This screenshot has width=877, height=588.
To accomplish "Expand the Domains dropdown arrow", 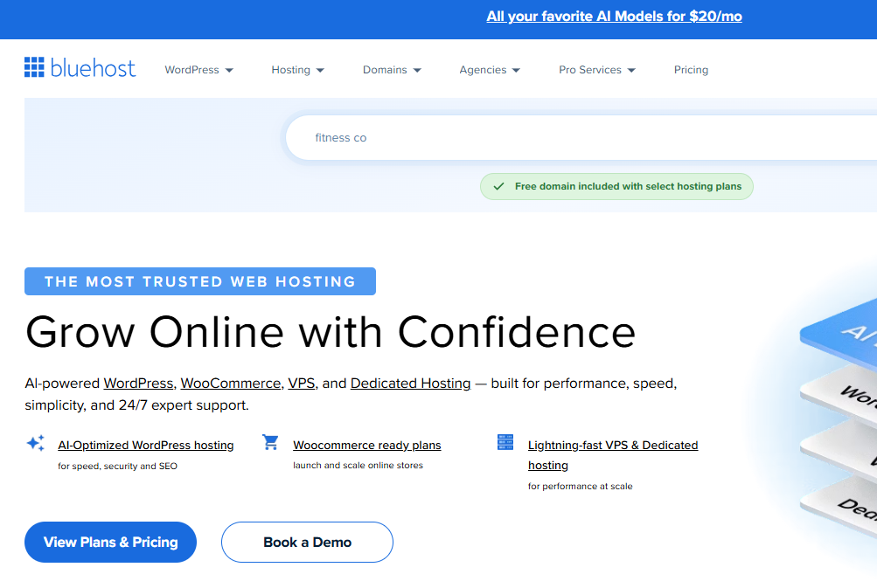I will [417, 71].
